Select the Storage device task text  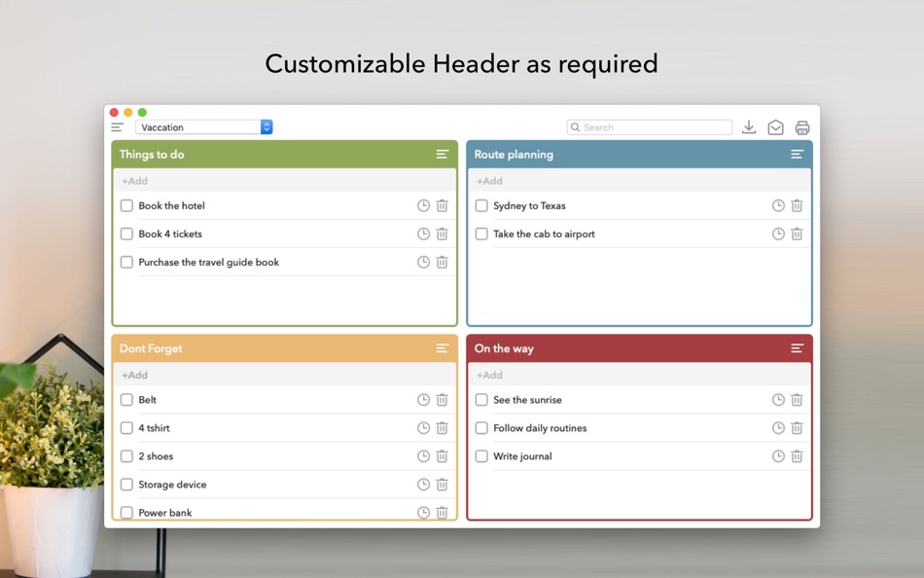173,485
